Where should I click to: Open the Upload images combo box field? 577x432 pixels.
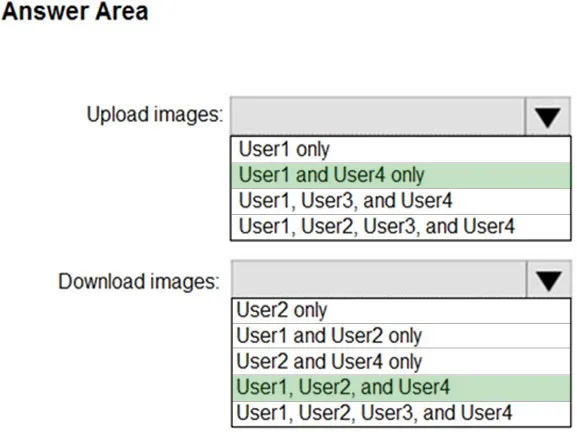400,117
